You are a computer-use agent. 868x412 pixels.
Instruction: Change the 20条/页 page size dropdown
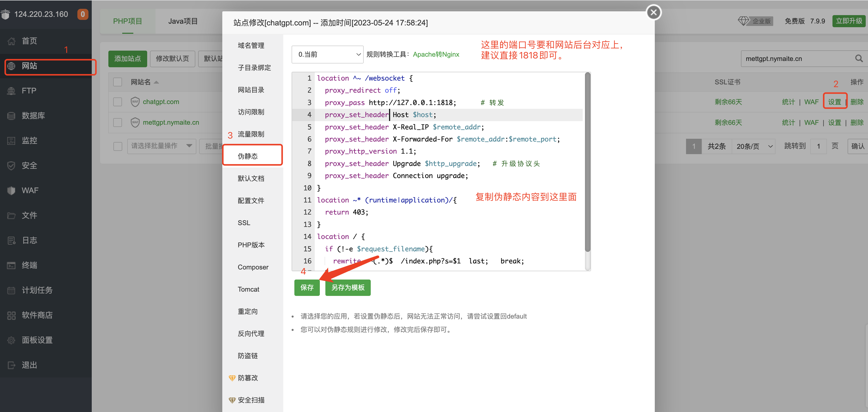[753, 146]
